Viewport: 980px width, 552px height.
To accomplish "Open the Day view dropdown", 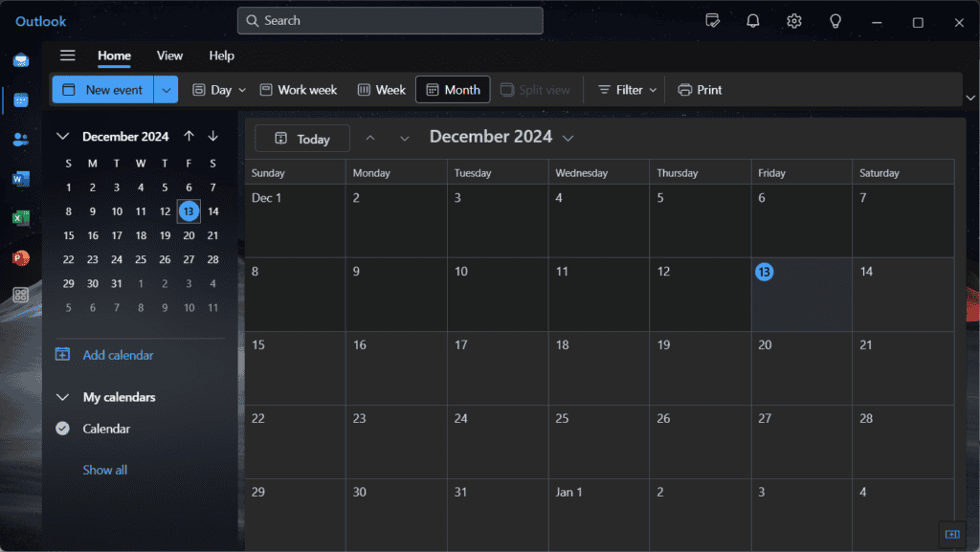I will 242,90.
